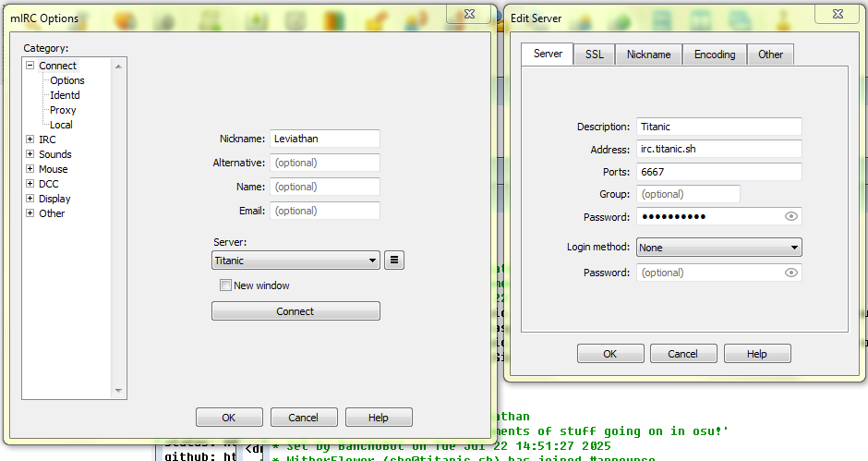The image size is (868, 461).
Task: Show login password using lower eye icon
Action: [791, 273]
